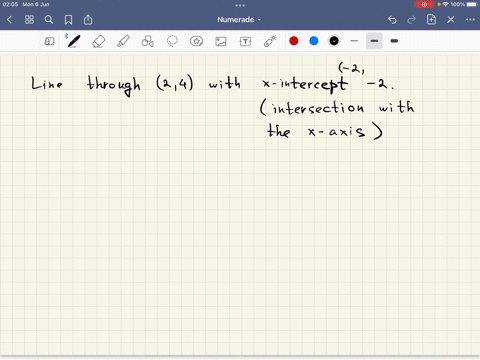This screenshot has height=360, width=480.
Task: Open the Elements sticker tool
Action: (196, 41)
